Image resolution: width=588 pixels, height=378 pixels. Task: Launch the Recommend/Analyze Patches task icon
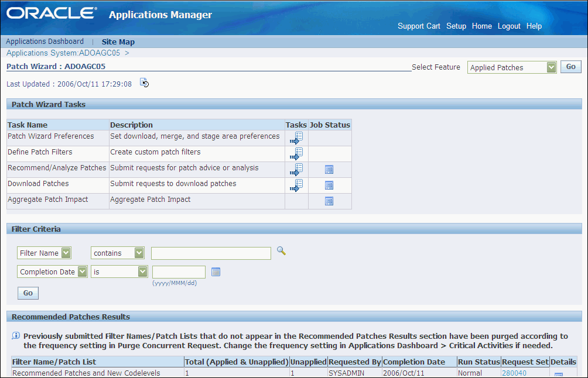tap(296, 170)
